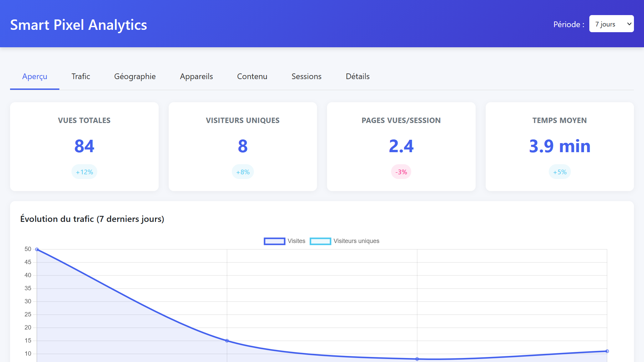Click the -3% change badge
644x362 pixels.
(401, 172)
